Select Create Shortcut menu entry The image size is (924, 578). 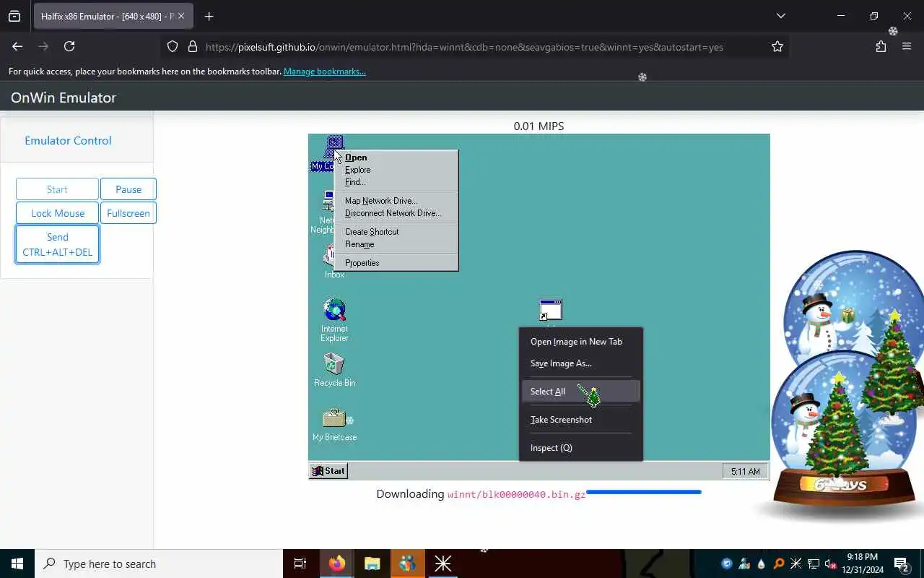coord(396,232)
